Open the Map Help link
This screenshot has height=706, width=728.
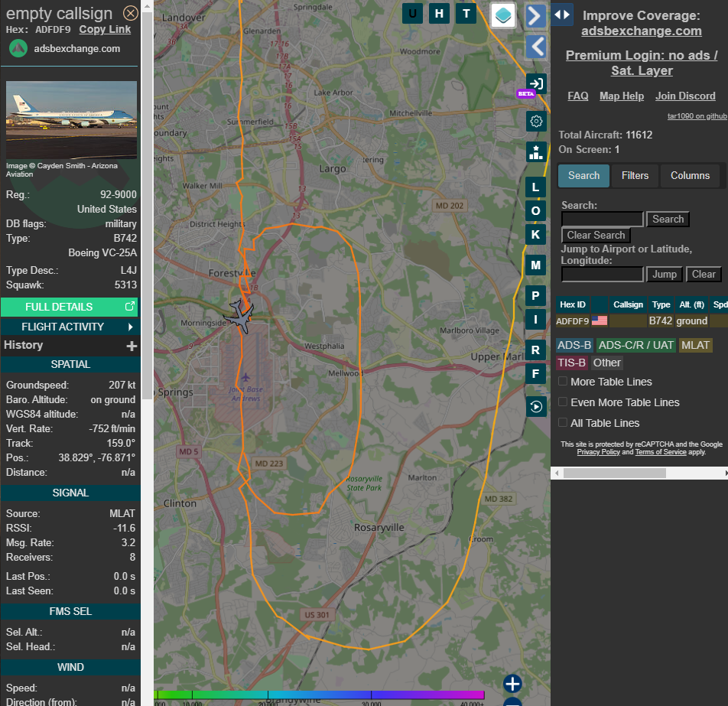pyautogui.click(x=621, y=96)
